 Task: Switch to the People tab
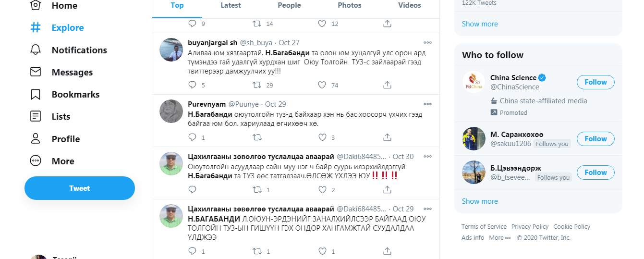tap(289, 5)
